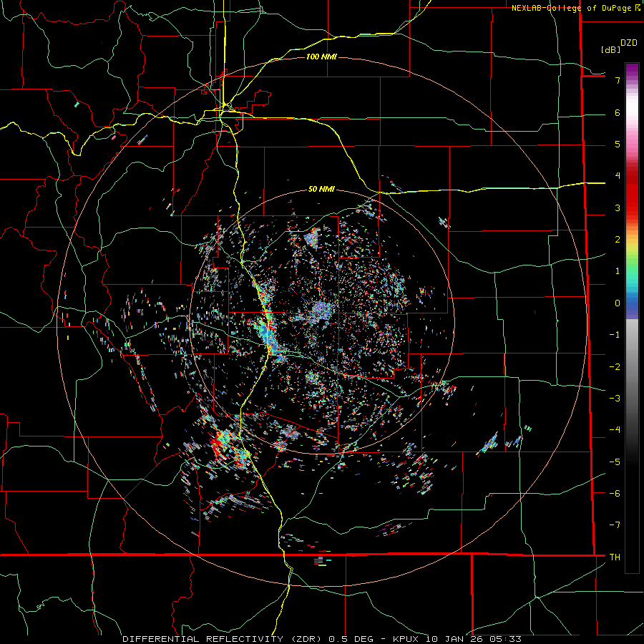Click the "-7" value on color scale

click(615, 525)
